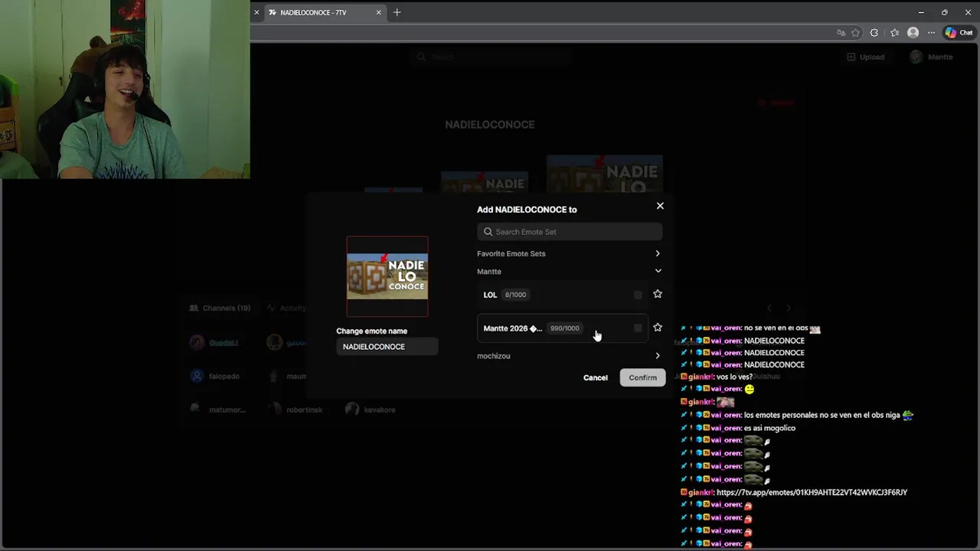
Task: Click the NADIELOCONOCE emote preview image
Action: tap(387, 276)
